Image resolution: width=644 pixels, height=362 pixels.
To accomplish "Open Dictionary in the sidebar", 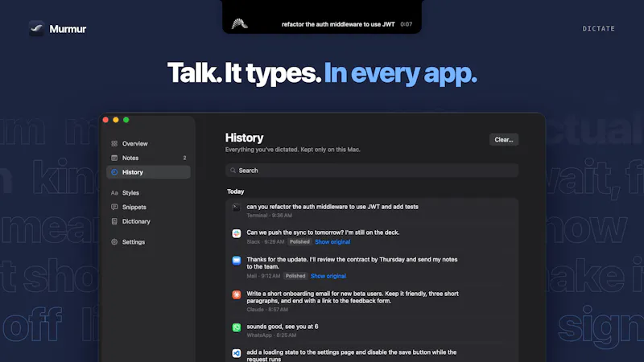I will pyautogui.click(x=148, y=222).
